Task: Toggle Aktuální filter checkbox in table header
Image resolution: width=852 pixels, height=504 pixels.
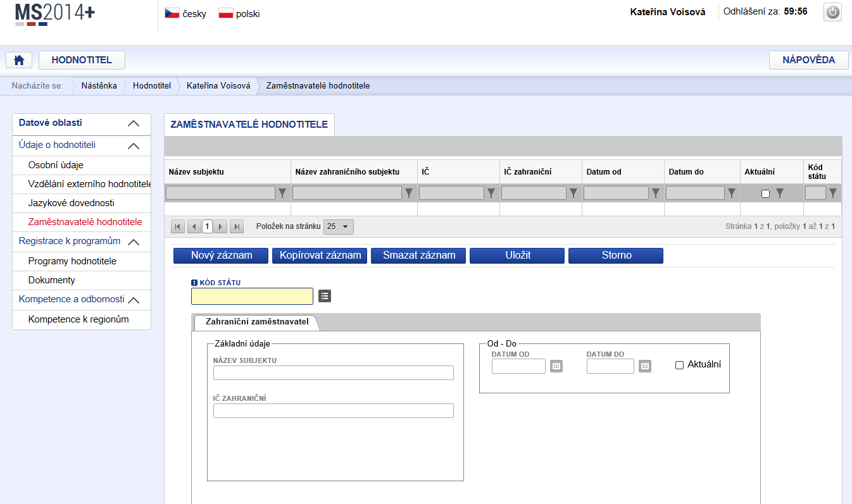Action: click(766, 194)
